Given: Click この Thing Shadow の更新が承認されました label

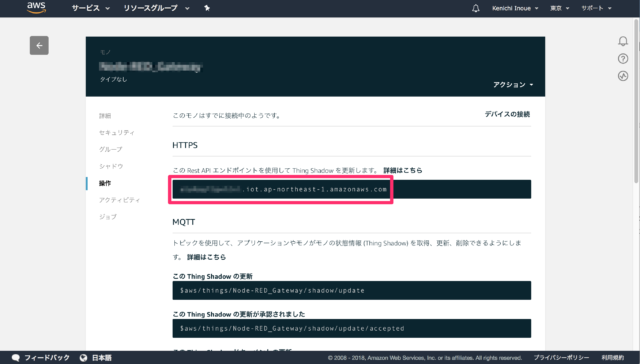Looking at the screenshot, I should [239, 314].
